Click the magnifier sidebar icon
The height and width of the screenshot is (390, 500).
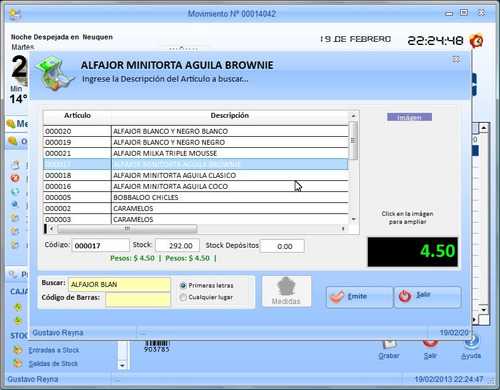point(15,205)
